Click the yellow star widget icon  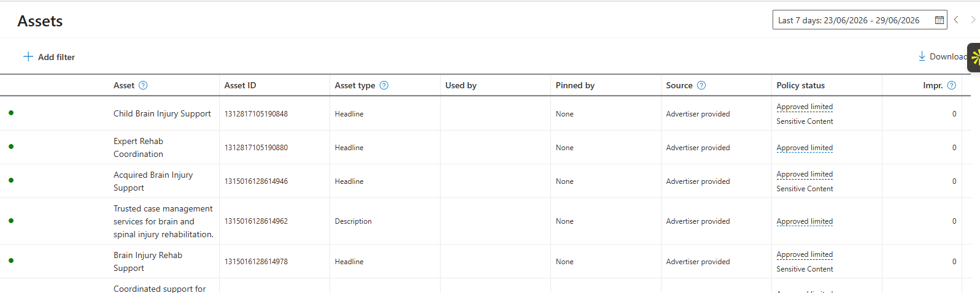[x=975, y=58]
